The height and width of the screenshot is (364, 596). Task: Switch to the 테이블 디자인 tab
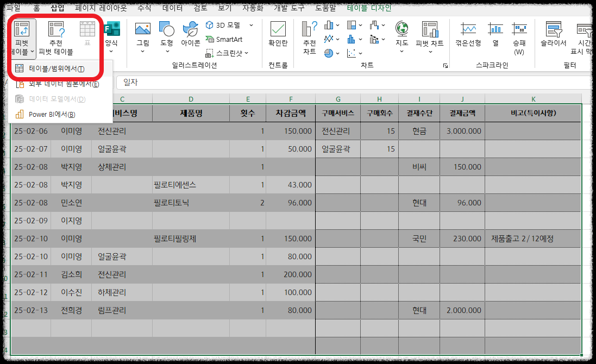(x=369, y=8)
